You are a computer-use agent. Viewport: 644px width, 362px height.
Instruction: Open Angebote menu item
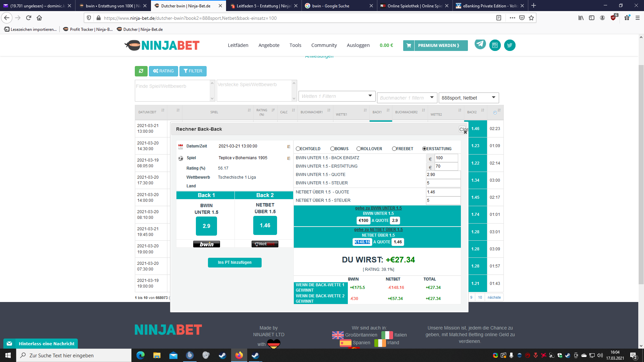click(x=269, y=45)
